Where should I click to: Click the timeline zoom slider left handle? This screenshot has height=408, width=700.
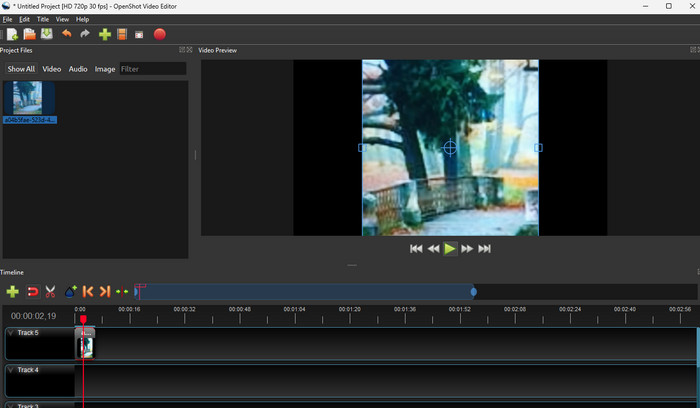(136, 292)
